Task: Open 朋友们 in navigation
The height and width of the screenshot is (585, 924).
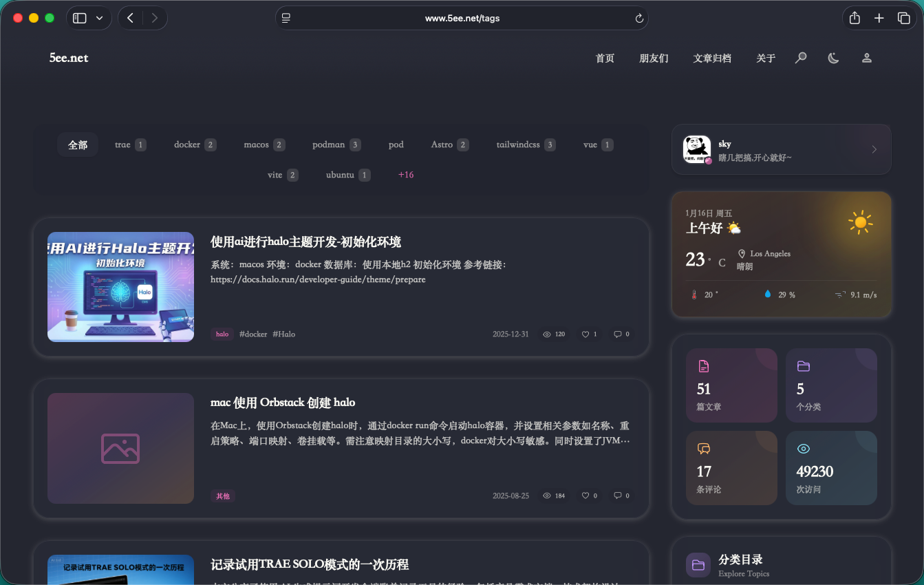Action: [654, 58]
